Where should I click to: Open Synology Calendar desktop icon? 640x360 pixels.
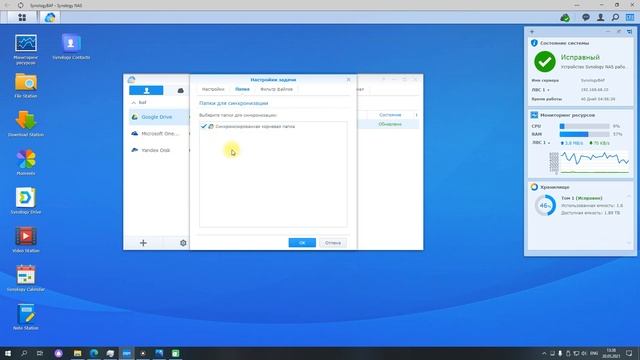point(26,278)
